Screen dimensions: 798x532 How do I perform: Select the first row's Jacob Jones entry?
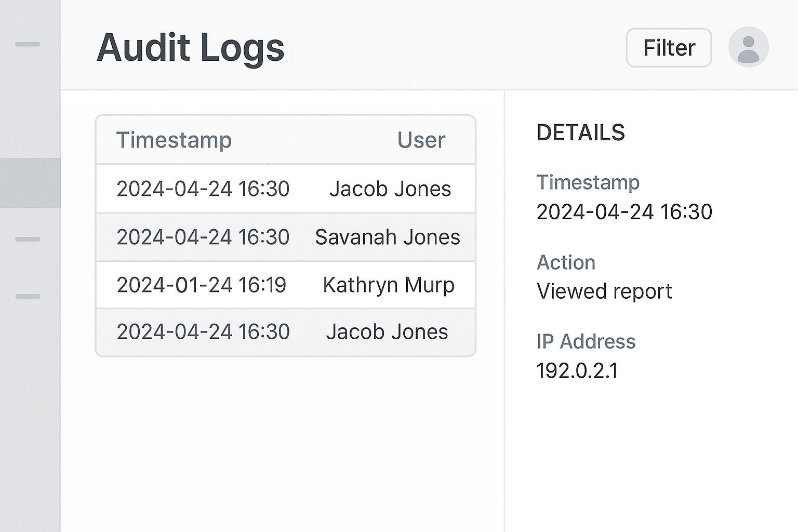coord(390,189)
